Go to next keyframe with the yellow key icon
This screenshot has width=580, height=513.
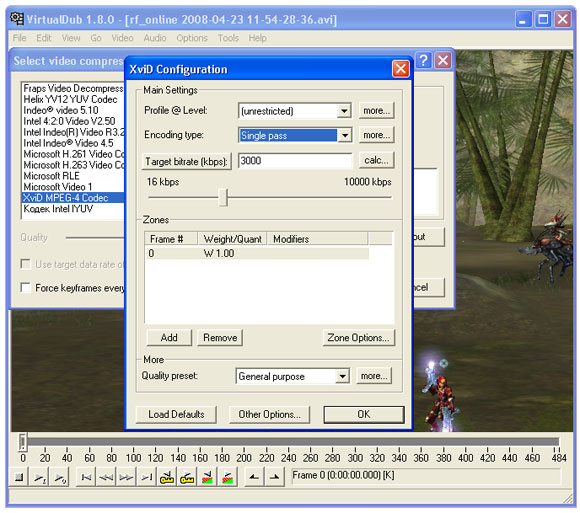187,477
